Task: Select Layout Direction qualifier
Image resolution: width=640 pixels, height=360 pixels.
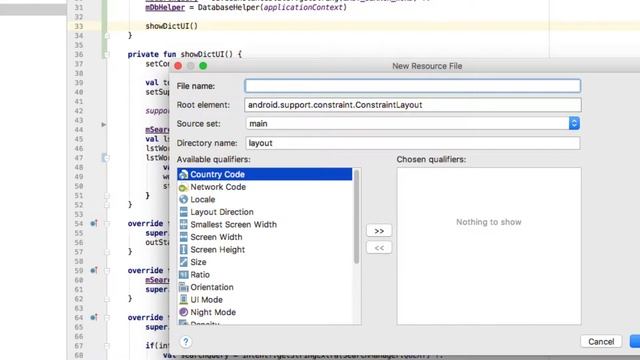Action: (264, 212)
